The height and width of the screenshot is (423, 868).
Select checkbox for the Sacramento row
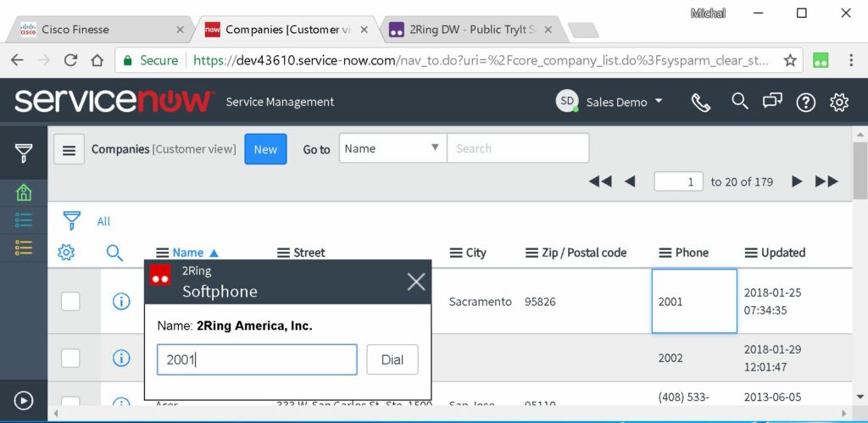click(70, 301)
